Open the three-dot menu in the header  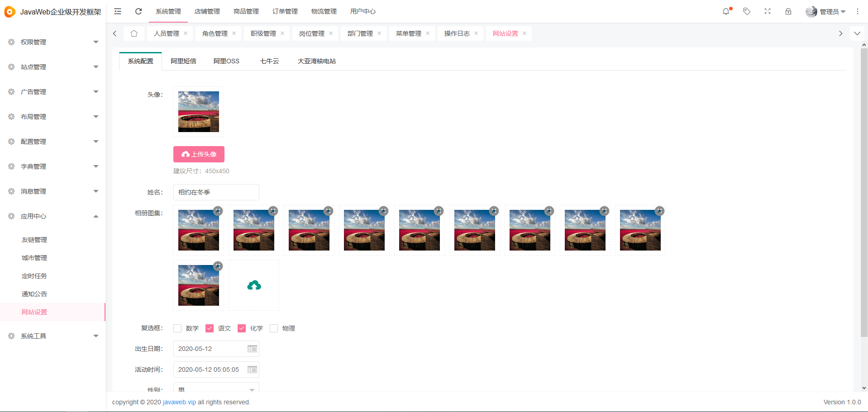[x=858, y=11]
